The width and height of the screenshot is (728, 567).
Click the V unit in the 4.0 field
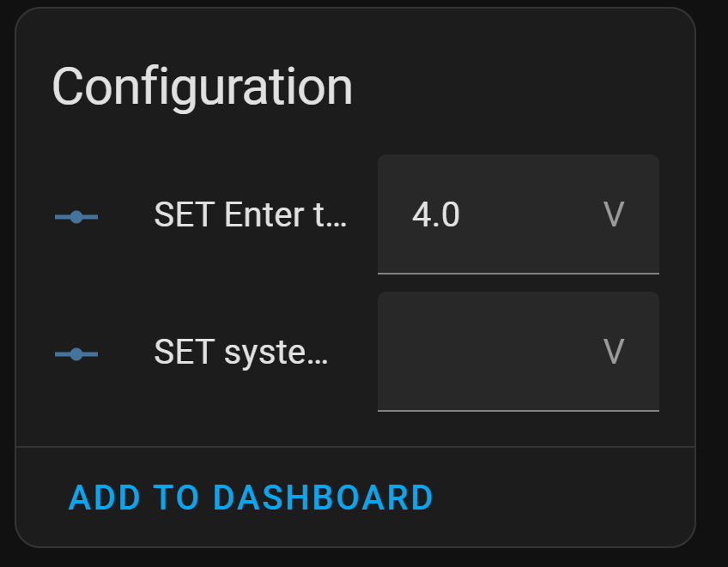pos(613,214)
